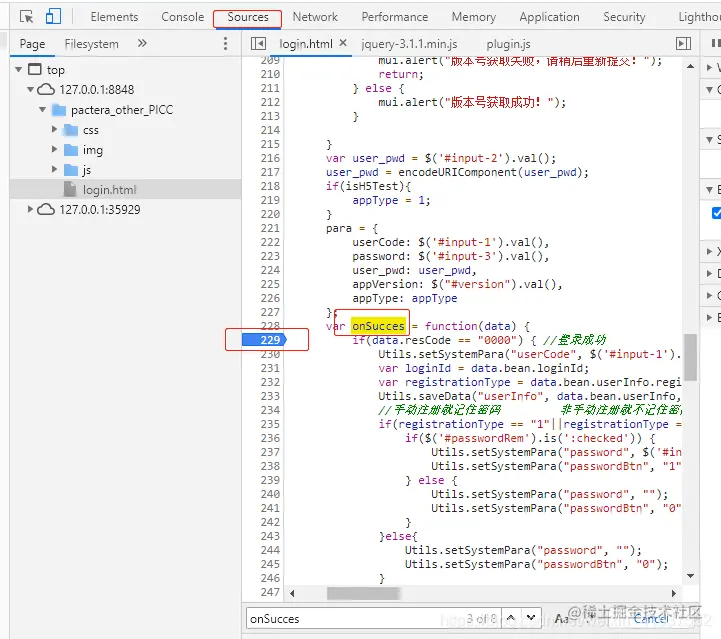The width and height of the screenshot is (721, 639).
Task: Click the js folder icon
Action: [71, 170]
